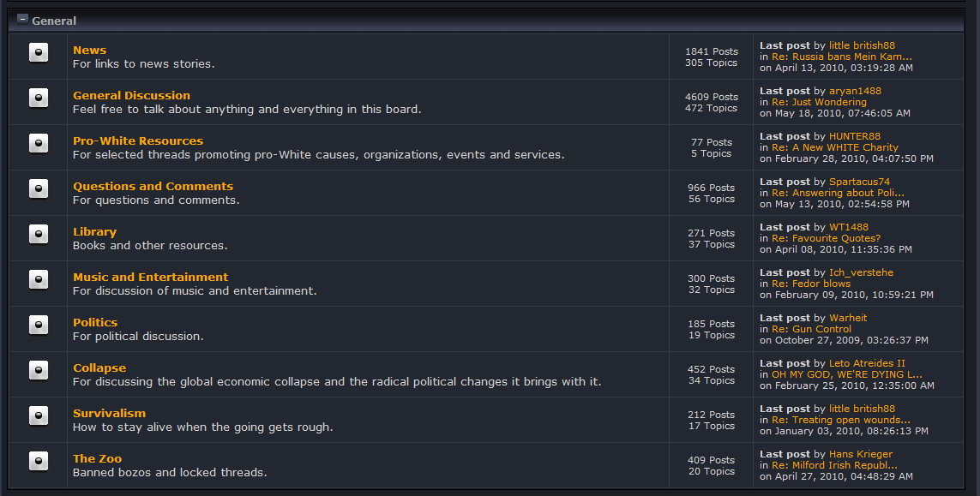
Task: Collapse the General category with minus button
Action: [x=22, y=20]
